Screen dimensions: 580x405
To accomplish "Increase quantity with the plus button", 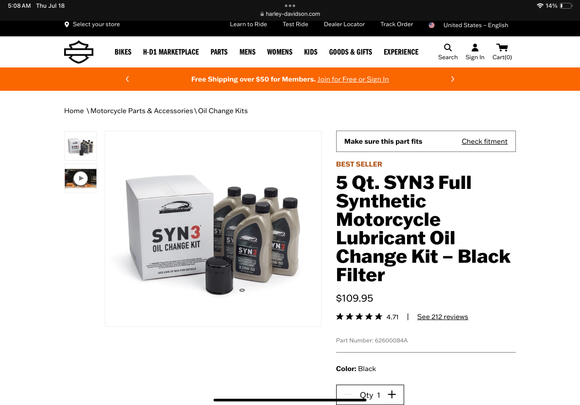I will click(392, 395).
